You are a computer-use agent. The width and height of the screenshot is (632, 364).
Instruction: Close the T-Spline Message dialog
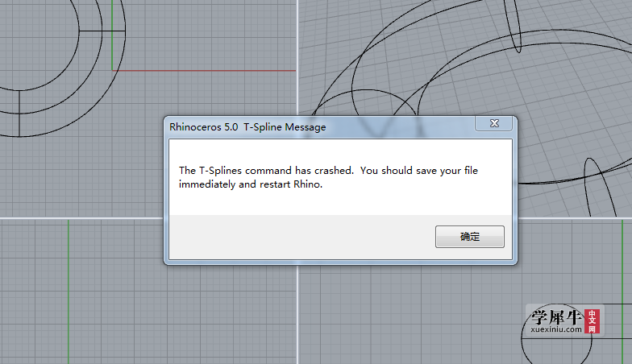tap(494, 124)
